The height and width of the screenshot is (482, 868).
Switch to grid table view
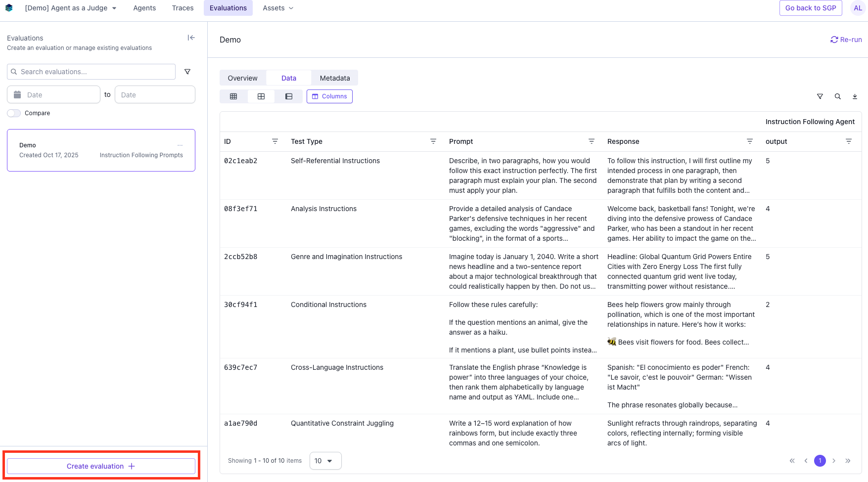coord(261,96)
